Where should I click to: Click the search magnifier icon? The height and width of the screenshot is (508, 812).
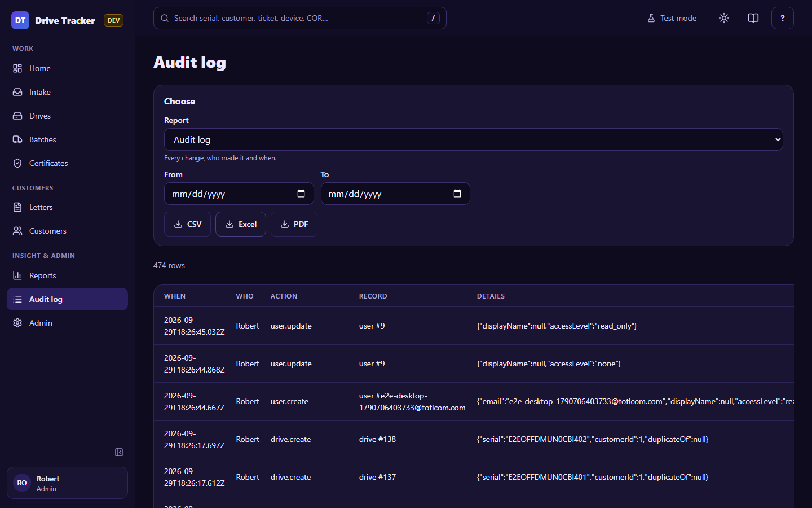pyautogui.click(x=165, y=18)
